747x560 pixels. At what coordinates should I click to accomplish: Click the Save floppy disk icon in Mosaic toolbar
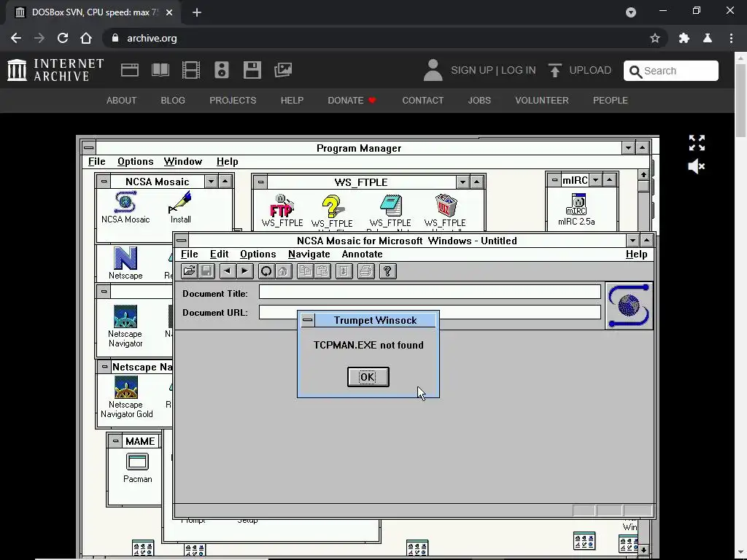[x=206, y=271]
